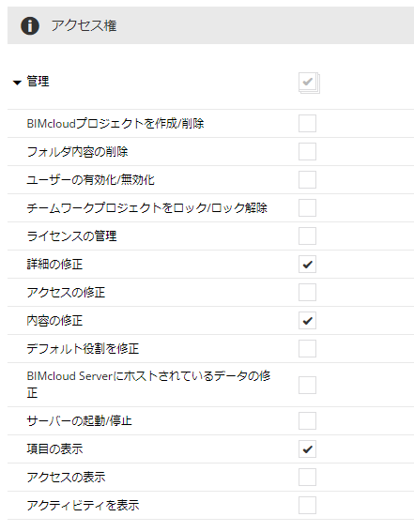Toggle the 管理 group multi-checkbox
This screenshot has height=532, width=414.
309,83
